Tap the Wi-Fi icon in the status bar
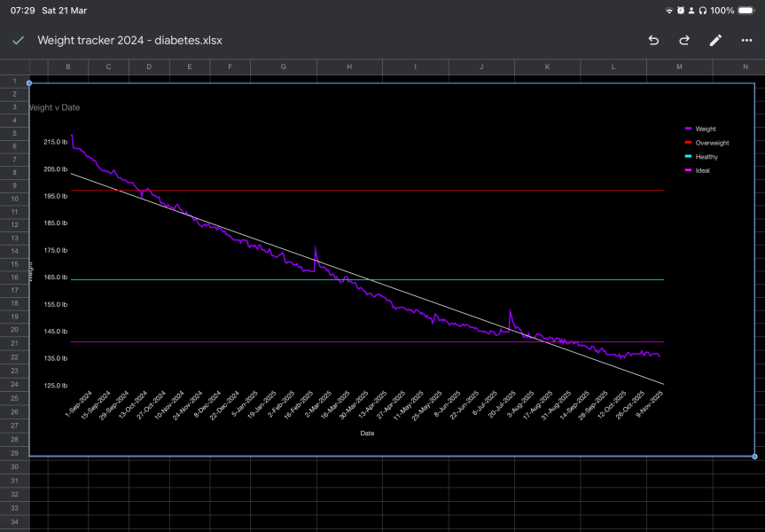Image resolution: width=765 pixels, height=532 pixels. coord(669,10)
